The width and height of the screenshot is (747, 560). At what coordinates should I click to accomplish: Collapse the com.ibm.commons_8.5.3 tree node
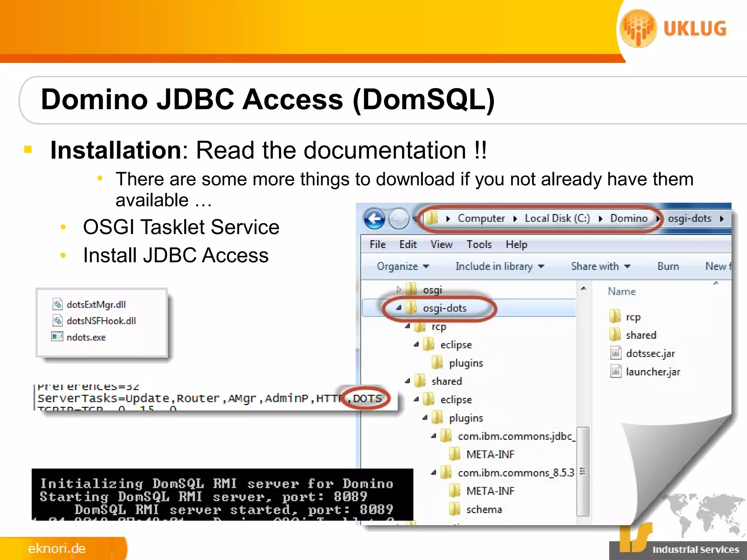pyautogui.click(x=433, y=472)
